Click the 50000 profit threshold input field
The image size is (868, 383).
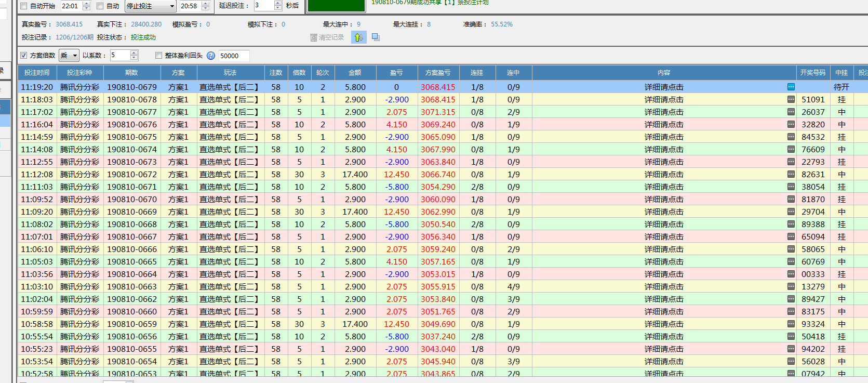[x=233, y=56]
